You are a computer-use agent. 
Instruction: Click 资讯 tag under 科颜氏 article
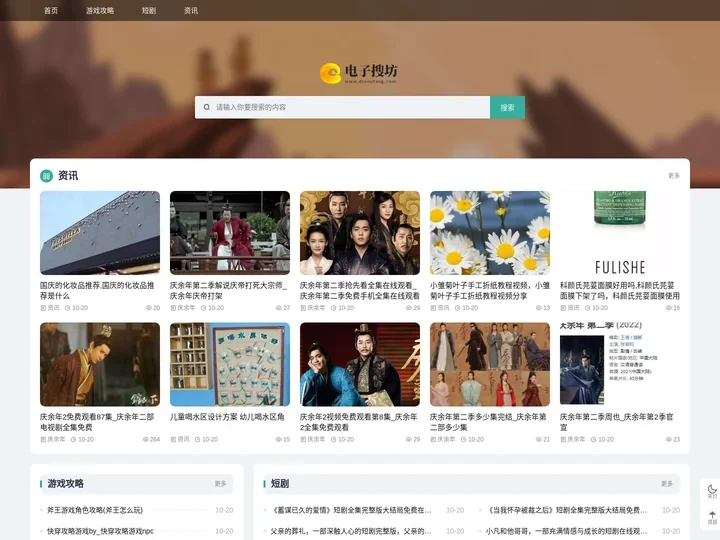tap(570, 308)
